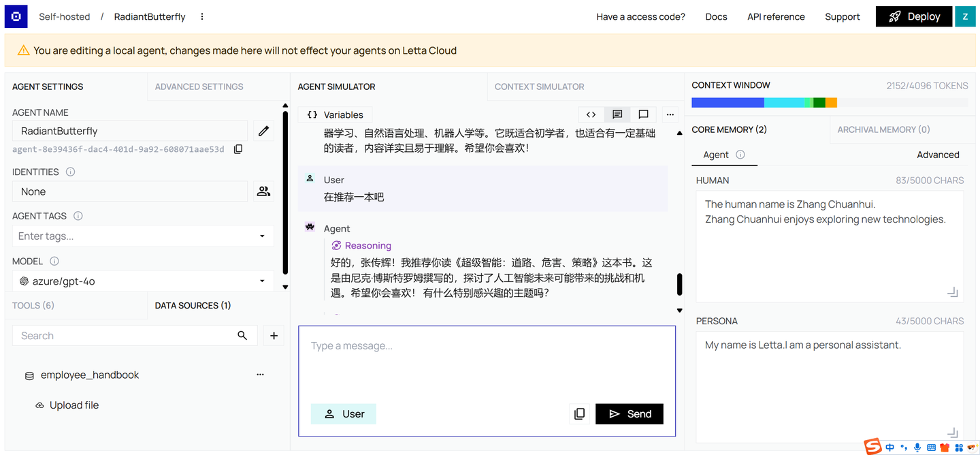Switch the User role selector
Viewport: 980px width, 455px height.
(x=343, y=414)
